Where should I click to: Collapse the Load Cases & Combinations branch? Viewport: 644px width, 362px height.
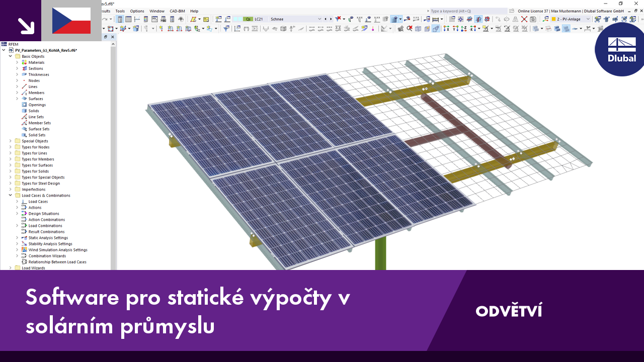(x=10, y=195)
